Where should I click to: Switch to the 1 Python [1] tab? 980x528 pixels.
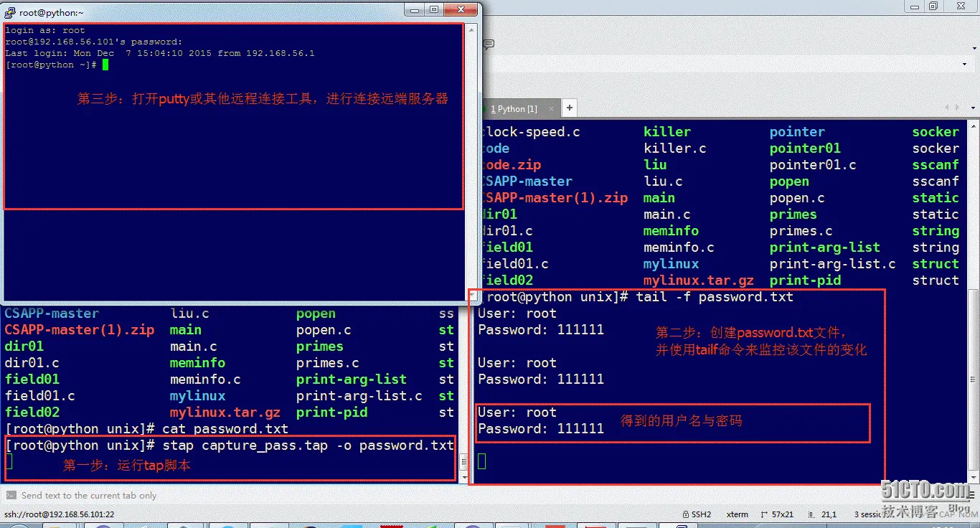(x=514, y=108)
